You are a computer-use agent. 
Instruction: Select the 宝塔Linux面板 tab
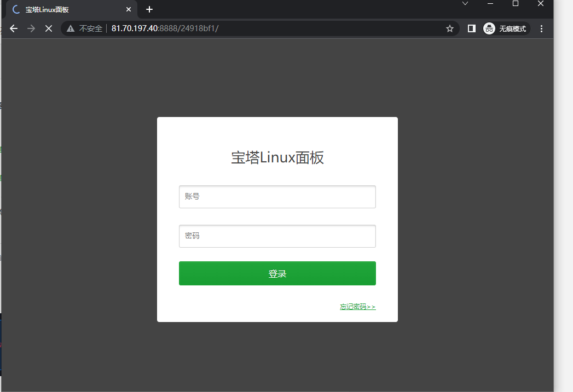72,9
